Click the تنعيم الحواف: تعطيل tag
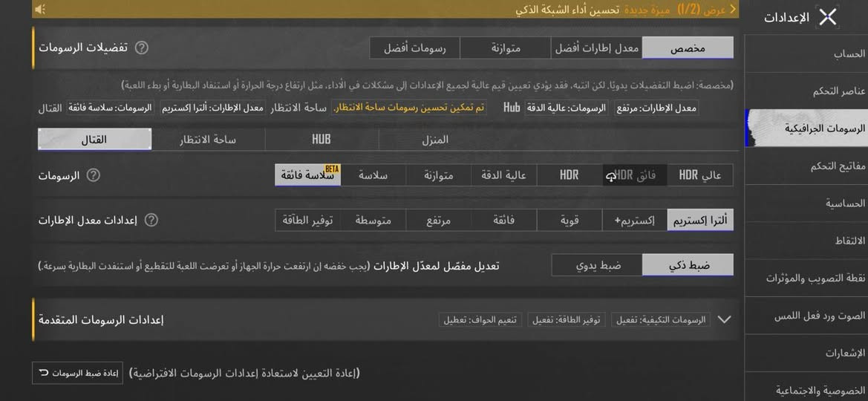Viewport: 868px width, 401px height. point(480,319)
